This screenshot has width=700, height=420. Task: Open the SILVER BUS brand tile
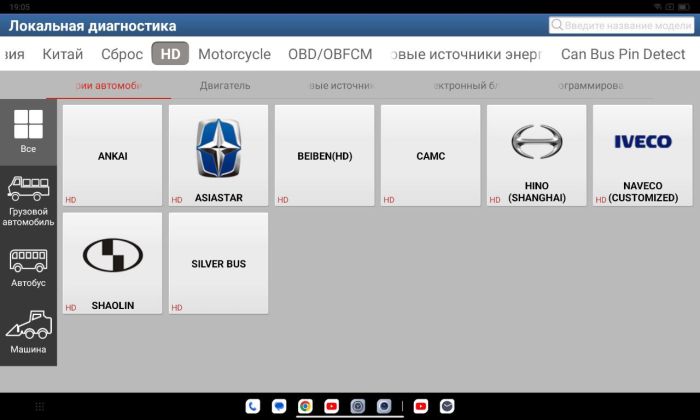click(218, 263)
